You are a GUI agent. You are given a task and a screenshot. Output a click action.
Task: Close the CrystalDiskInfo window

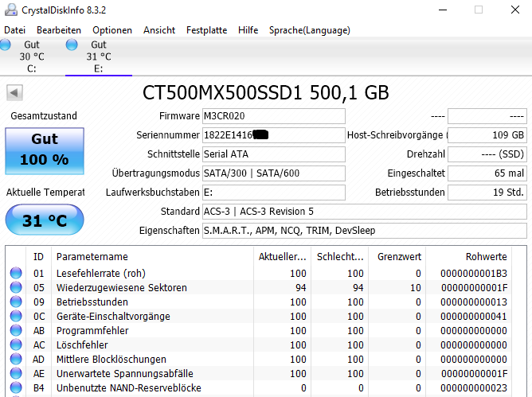515,10
